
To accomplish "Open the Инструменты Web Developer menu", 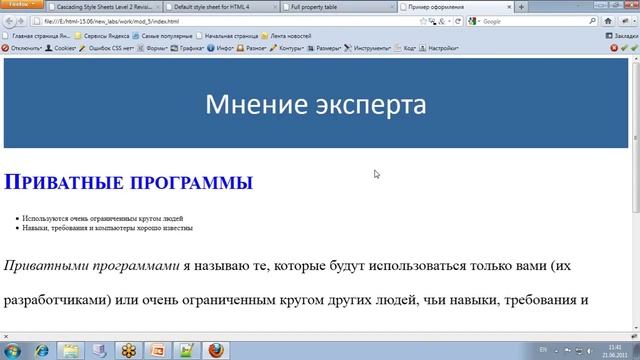I will coord(367,48).
